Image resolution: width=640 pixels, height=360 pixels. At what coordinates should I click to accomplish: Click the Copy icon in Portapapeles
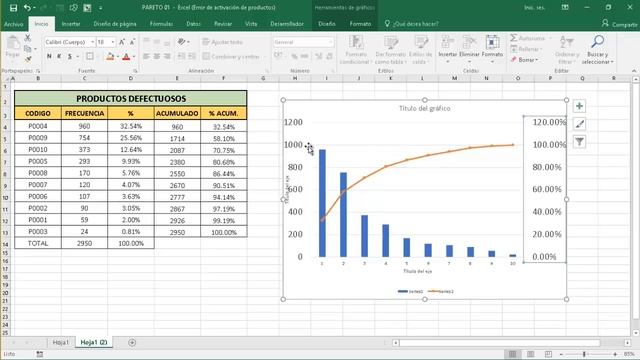click(x=27, y=49)
